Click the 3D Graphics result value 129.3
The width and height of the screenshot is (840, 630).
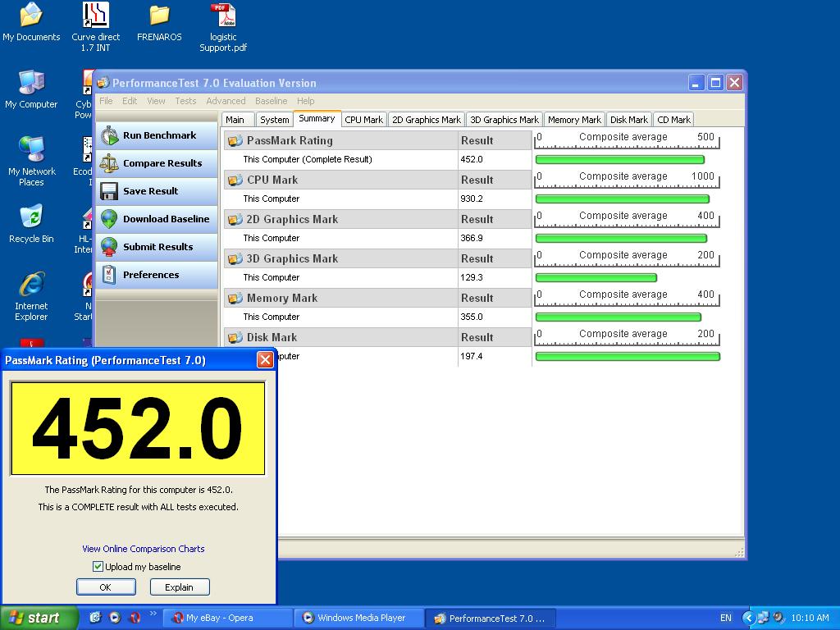tap(472, 277)
